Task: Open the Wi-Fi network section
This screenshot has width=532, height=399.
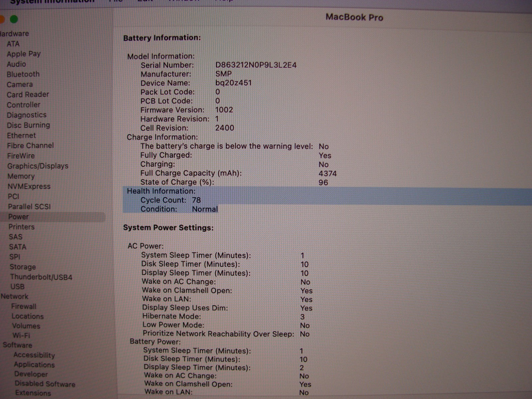Action: pos(21,335)
